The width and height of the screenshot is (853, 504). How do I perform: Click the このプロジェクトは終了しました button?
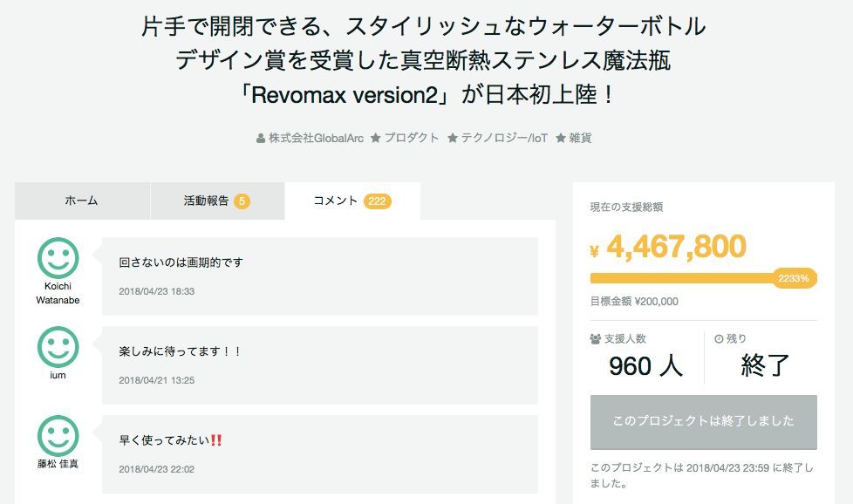tap(703, 422)
